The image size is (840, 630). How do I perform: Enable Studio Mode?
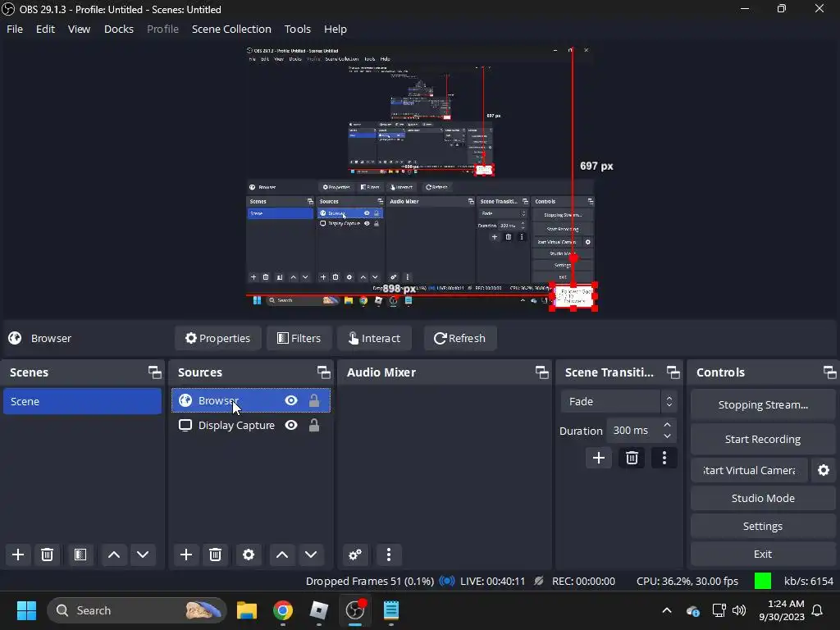coord(763,498)
